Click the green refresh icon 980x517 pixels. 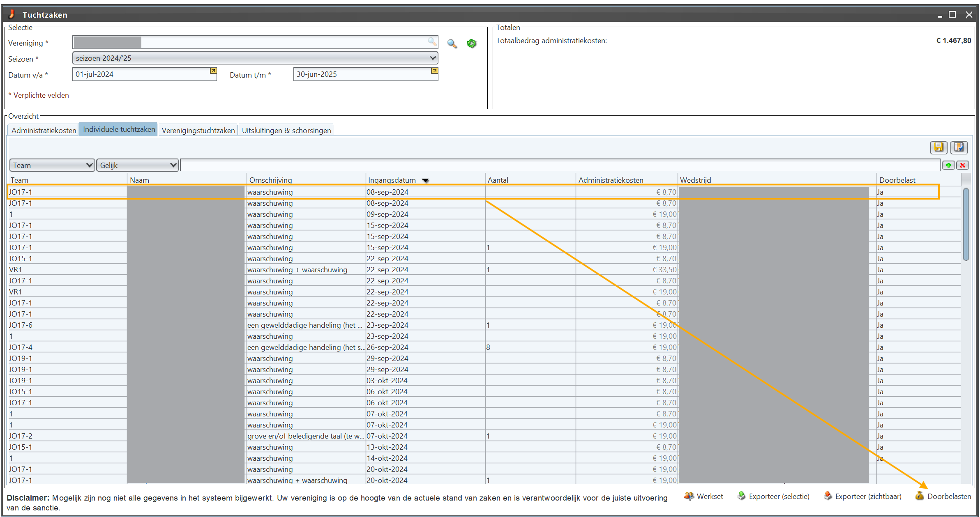point(472,44)
